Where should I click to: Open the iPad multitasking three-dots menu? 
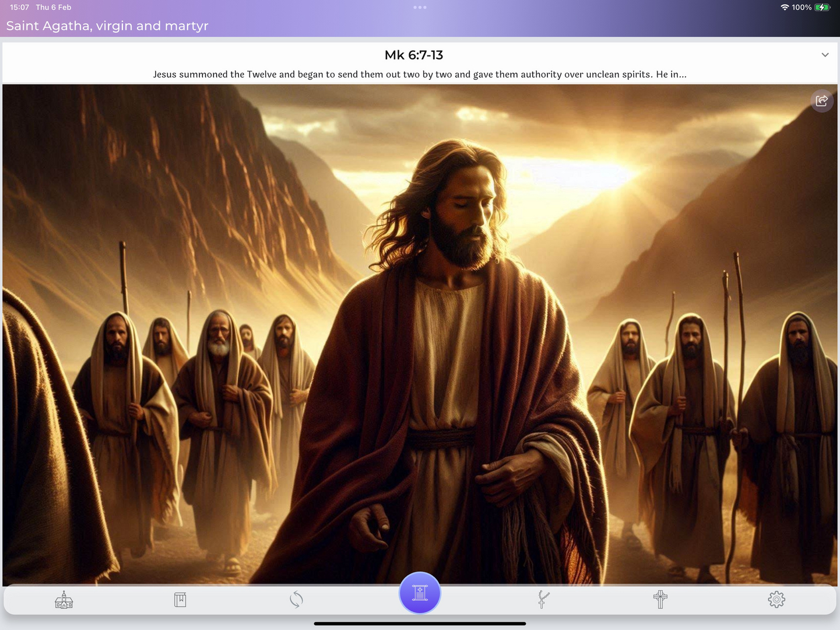pyautogui.click(x=420, y=7)
